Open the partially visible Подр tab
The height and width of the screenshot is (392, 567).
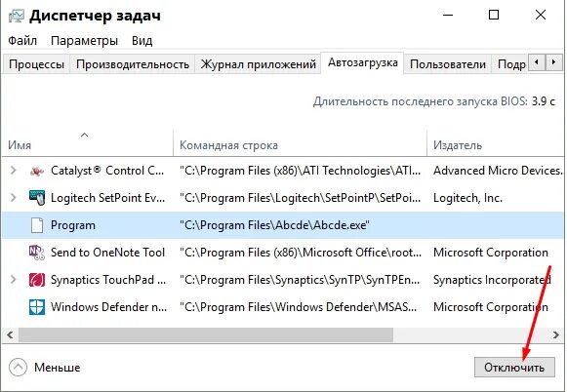(510, 64)
